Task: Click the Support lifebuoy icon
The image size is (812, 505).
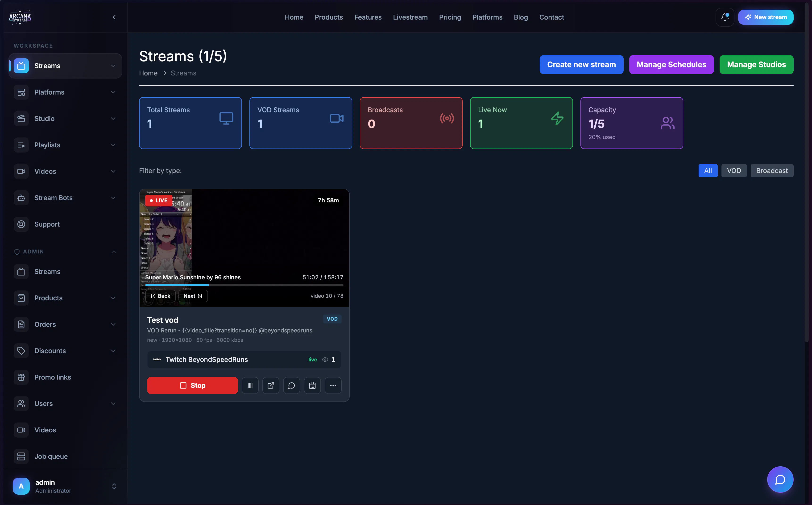Action: coord(21,224)
